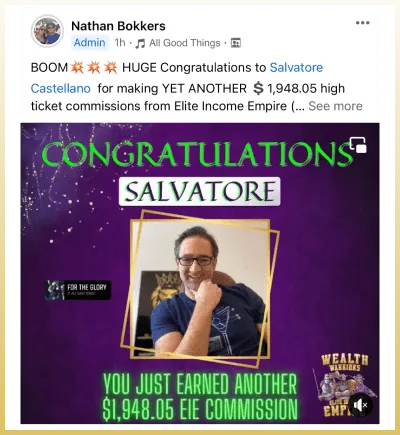
Task: Open the Salvatore tagged profile link
Action: point(296,68)
